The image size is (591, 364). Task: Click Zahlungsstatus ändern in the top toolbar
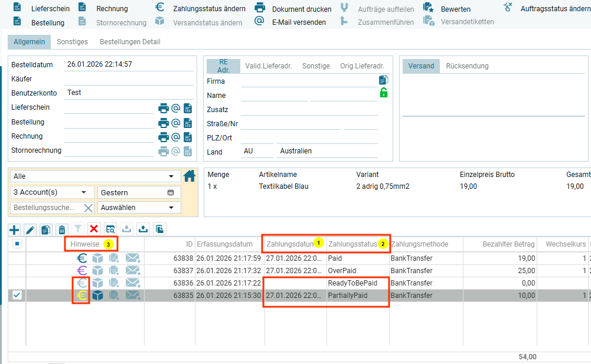(x=201, y=9)
